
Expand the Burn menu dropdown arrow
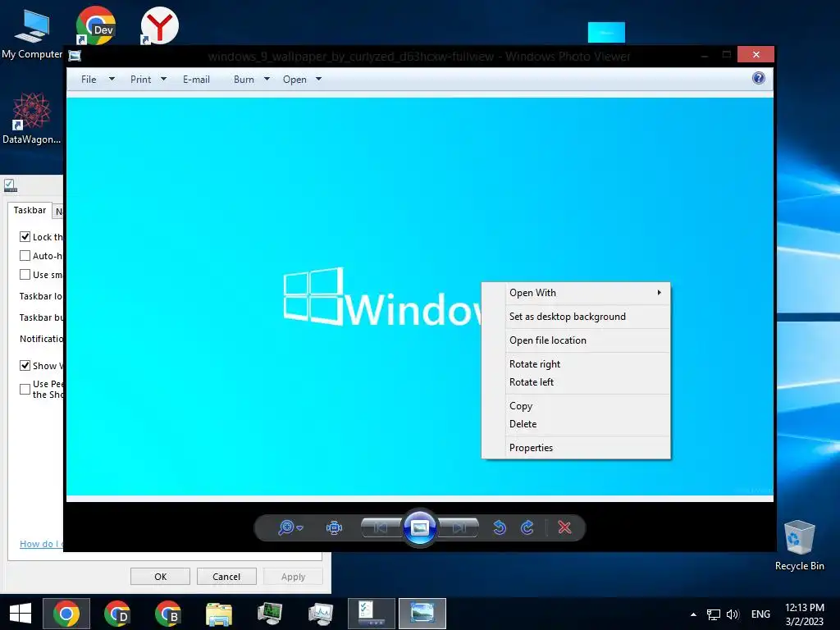point(267,80)
